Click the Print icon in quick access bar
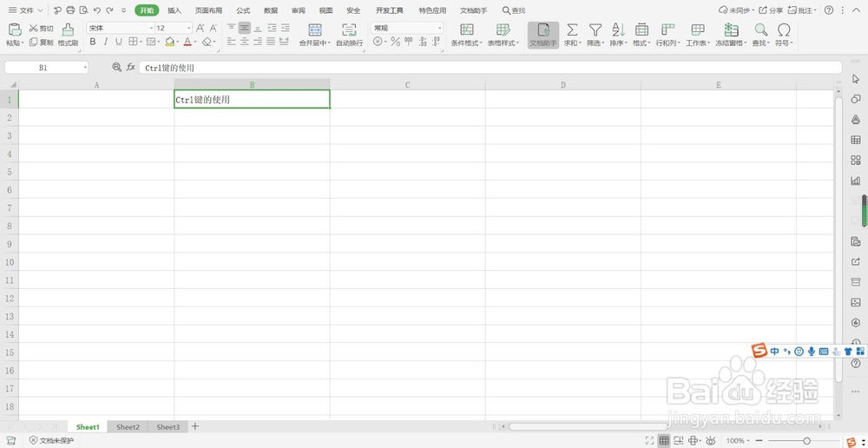 70,10
